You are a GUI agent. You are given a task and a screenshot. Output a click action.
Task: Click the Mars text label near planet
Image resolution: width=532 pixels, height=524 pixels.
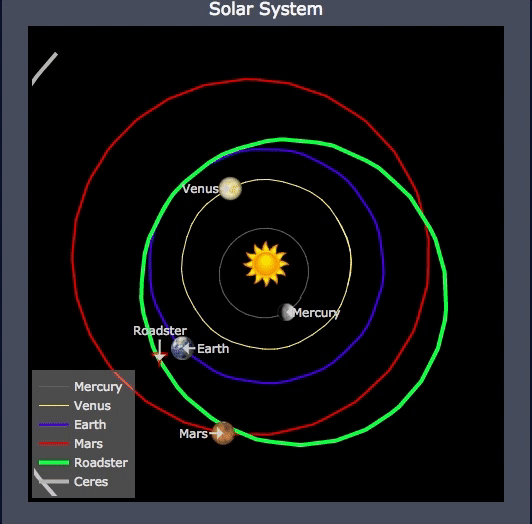(x=193, y=433)
